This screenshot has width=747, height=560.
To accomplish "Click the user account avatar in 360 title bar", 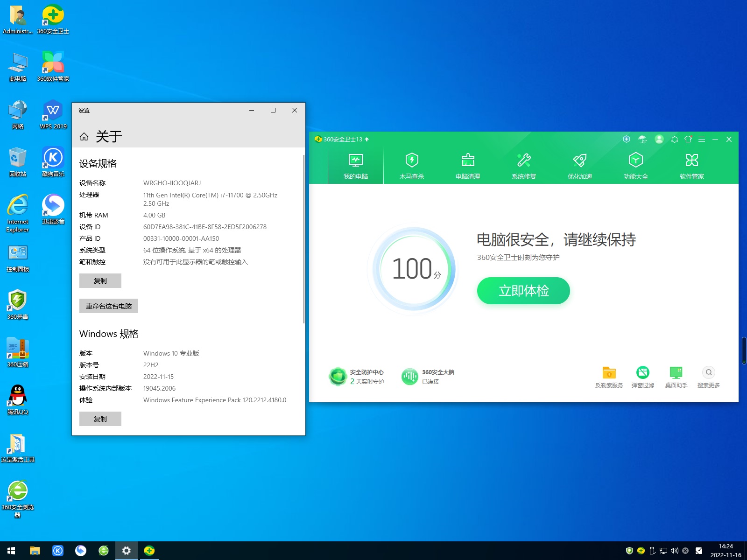I will (x=659, y=139).
